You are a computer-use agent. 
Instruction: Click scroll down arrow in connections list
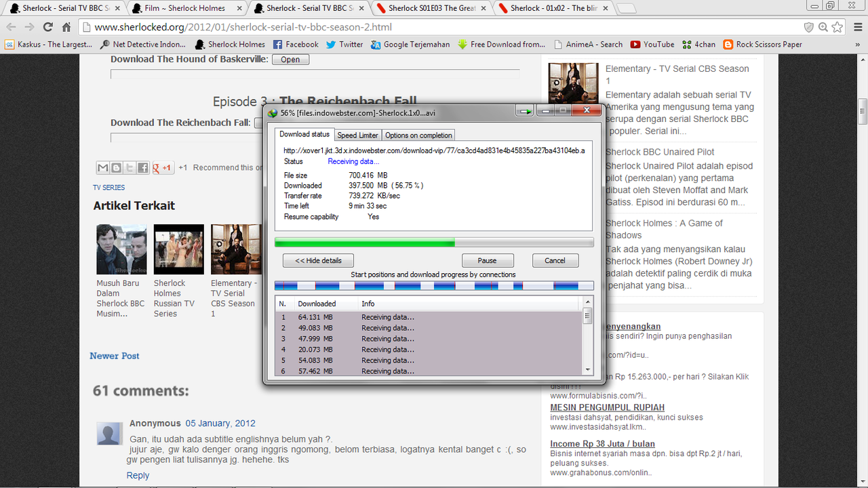tap(587, 369)
